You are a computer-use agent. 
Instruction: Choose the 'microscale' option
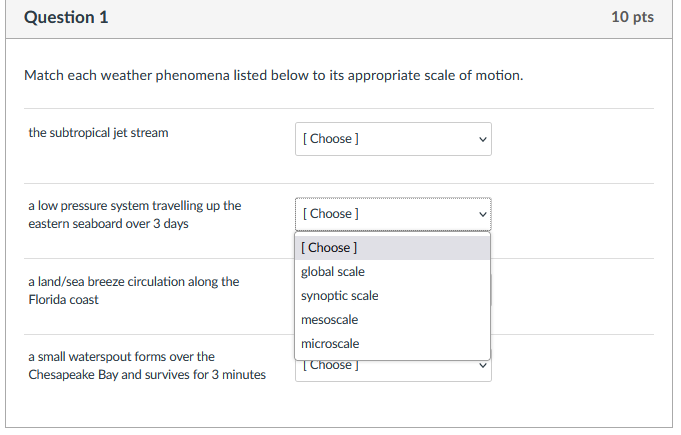(330, 344)
